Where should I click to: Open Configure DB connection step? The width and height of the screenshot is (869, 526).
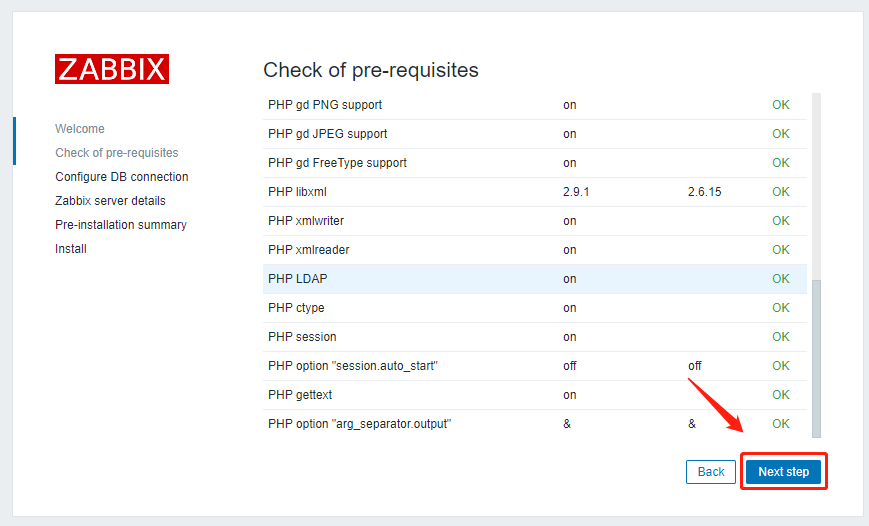tap(122, 177)
